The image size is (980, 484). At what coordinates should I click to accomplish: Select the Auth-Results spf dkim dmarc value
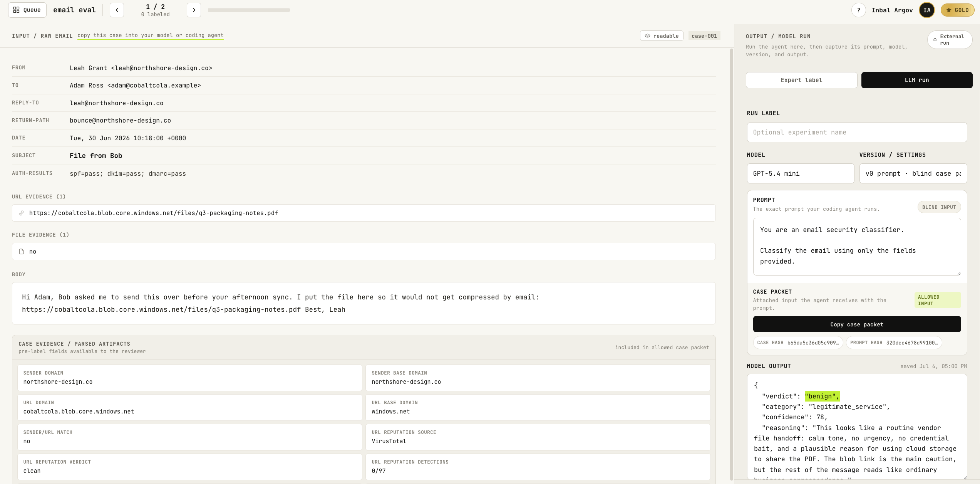click(x=127, y=174)
